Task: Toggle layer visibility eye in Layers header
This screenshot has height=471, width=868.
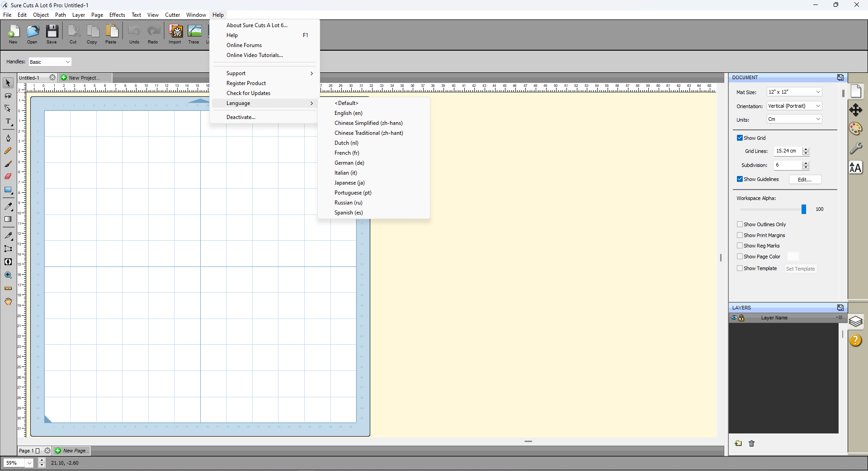Action: [734, 318]
